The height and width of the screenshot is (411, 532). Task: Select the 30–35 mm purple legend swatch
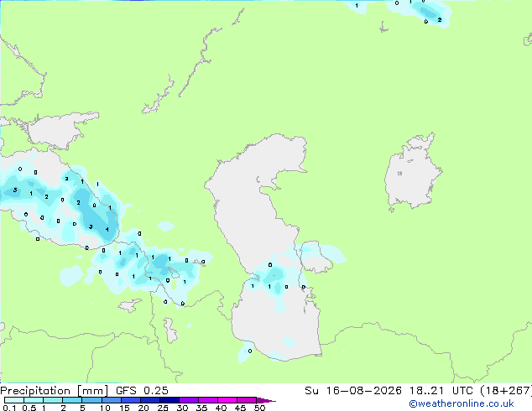click(x=189, y=400)
